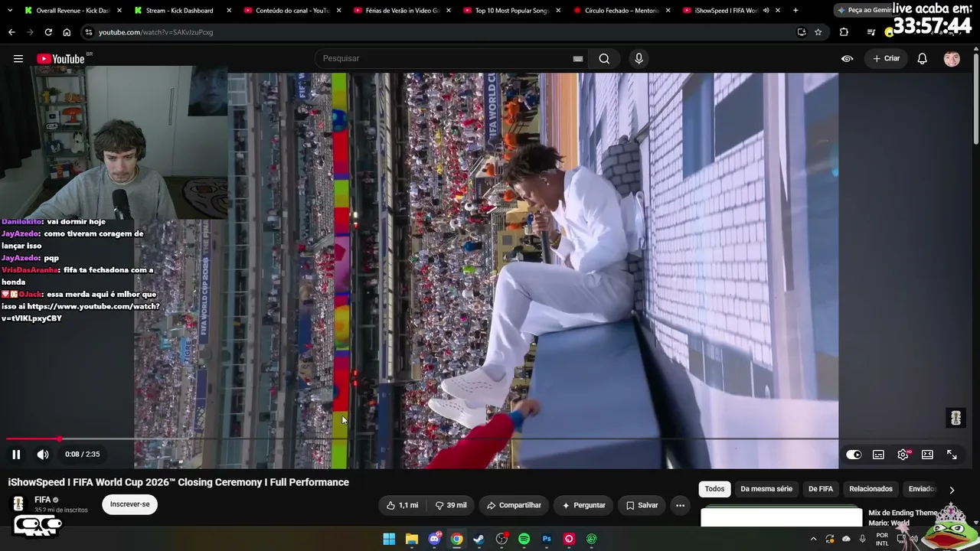Open the player settings gear

point(903,455)
